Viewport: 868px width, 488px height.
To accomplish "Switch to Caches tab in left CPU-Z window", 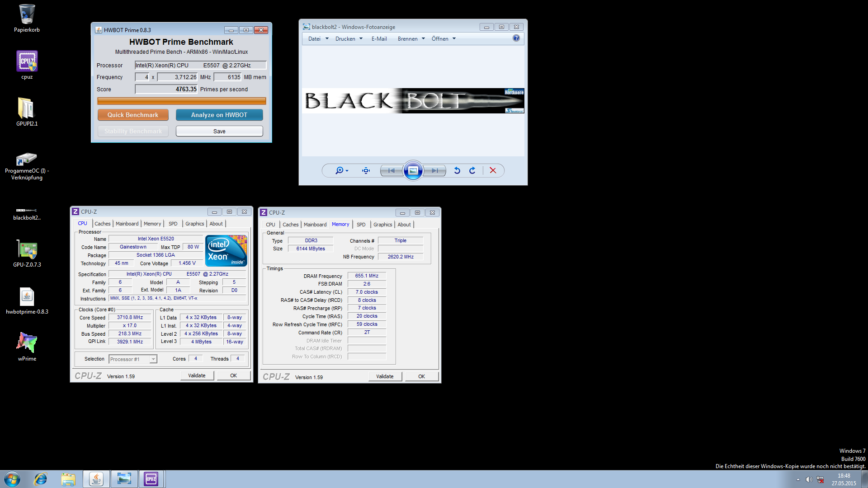I will [x=103, y=224].
